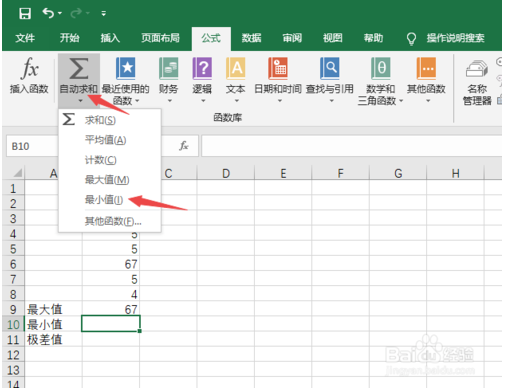Expand the 文本 dropdown arrow
Viewport: 505px width, 389px height.
click(x=236, y=101)
